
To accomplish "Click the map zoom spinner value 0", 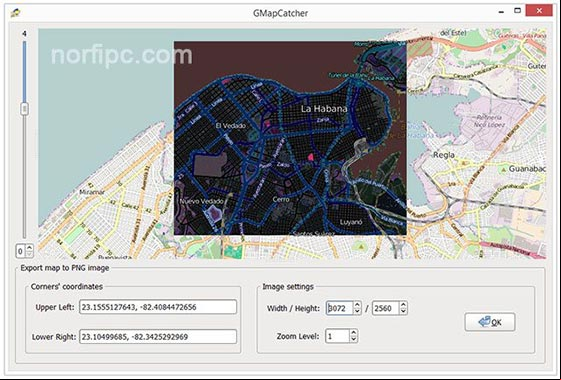I will coord(21,251).
